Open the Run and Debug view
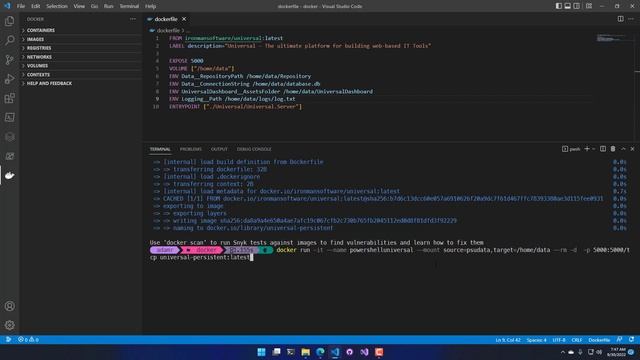Screen dimensions: 640x360 (x=9, y=79)
